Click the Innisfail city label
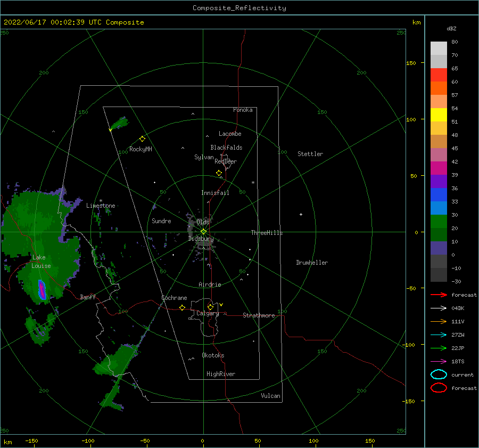479x448 pixels. pyautogui.click(x=215, y=193)
